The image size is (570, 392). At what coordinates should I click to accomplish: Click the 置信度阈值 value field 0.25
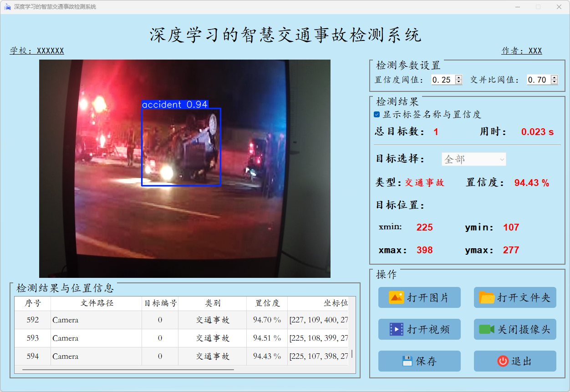(442, 80)
